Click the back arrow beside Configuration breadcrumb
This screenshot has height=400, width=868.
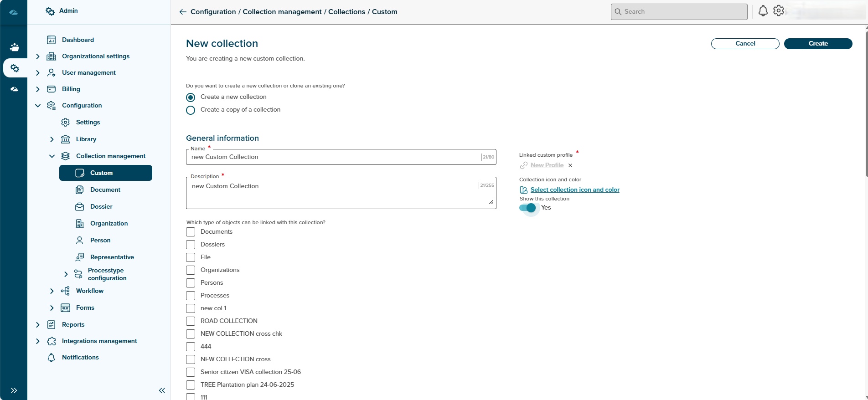click(x=183, y=12)
